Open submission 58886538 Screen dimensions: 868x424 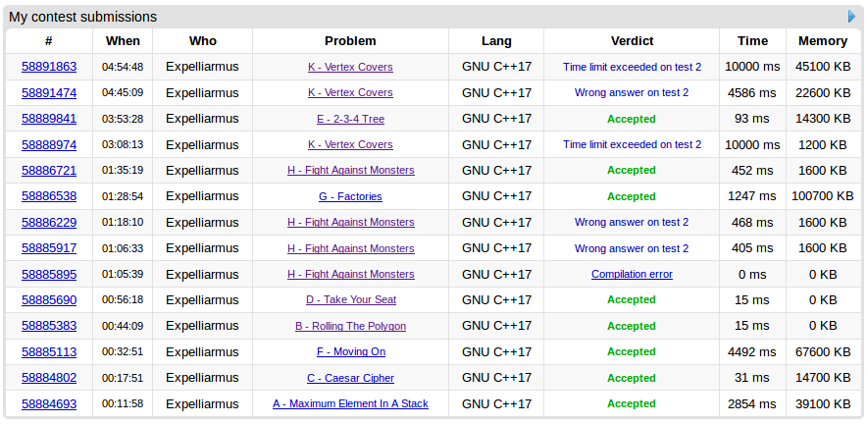pyautogui.click(x=49, y=196)
